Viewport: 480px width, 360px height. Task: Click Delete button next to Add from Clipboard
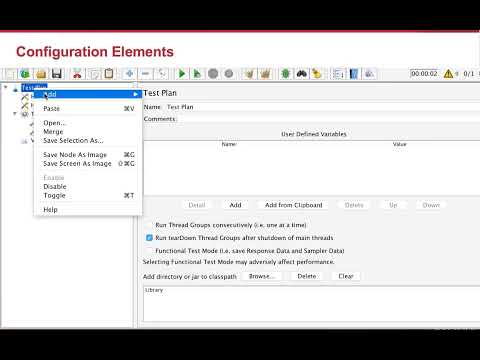pyautogui.click(x=354, y=205)
